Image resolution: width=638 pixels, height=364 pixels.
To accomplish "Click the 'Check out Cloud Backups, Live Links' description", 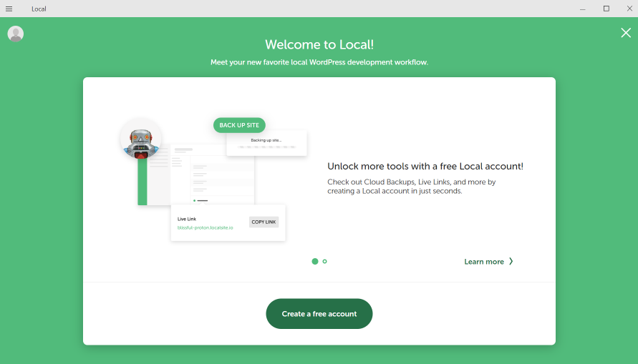I will coord(411,187).
